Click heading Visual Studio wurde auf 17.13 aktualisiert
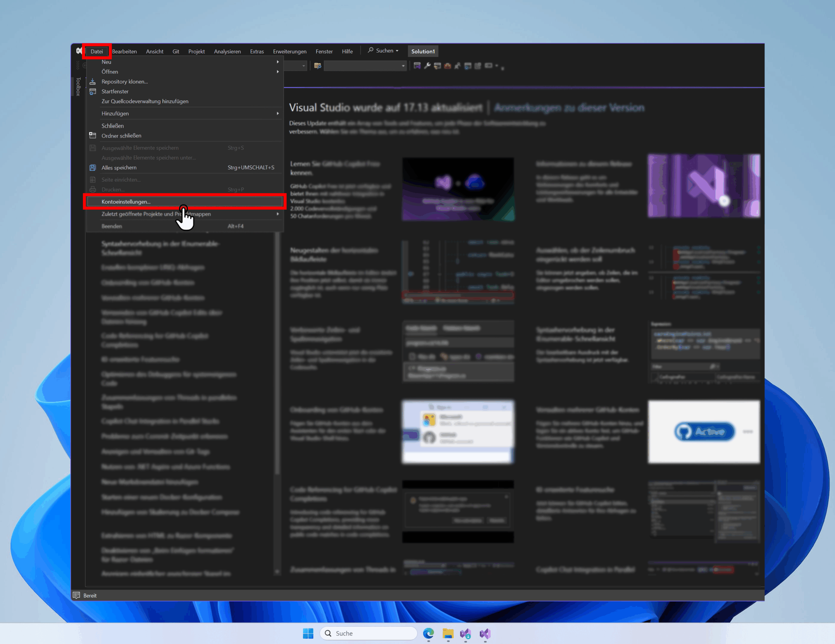Image resolution: width=835 pixels, height=644 pixels. [386, 108]
